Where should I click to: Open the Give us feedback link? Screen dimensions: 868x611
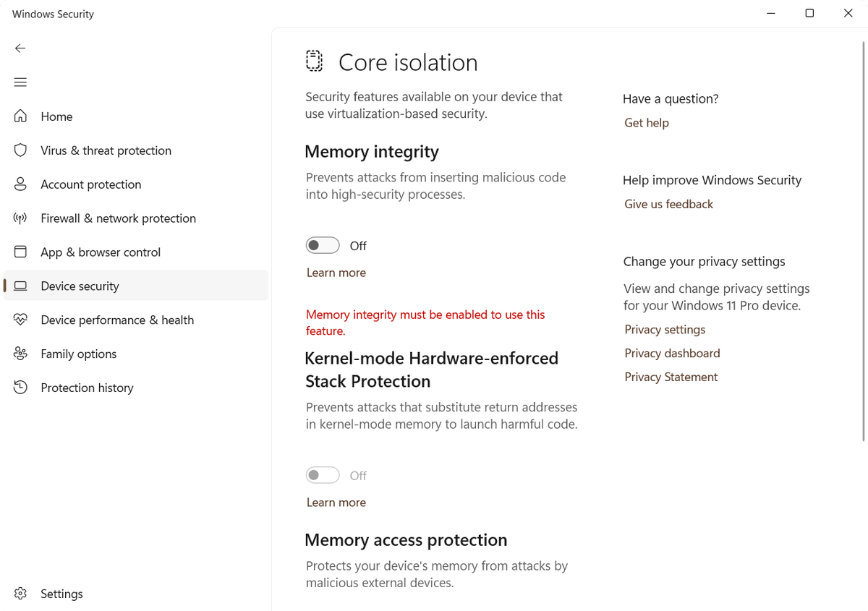tap(668, 204)
